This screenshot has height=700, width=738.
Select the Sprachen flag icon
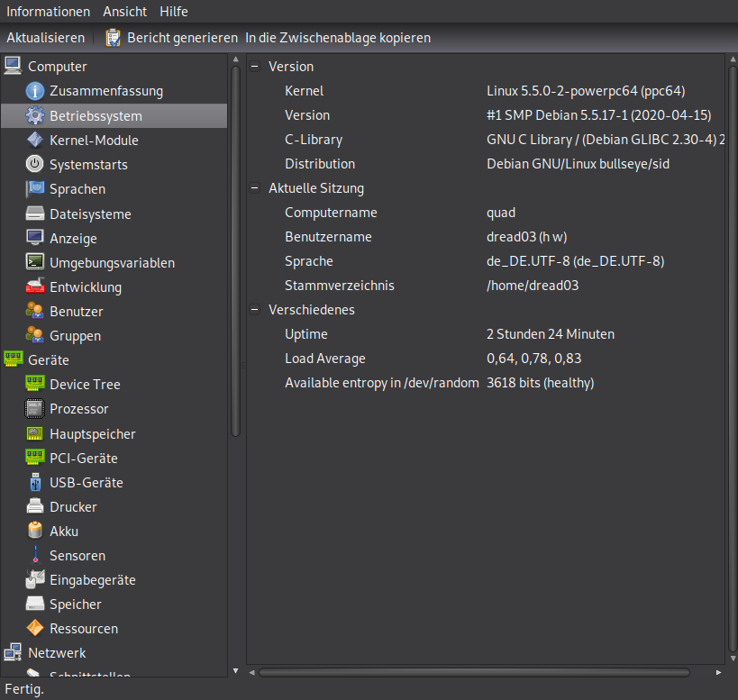[35, 188]
